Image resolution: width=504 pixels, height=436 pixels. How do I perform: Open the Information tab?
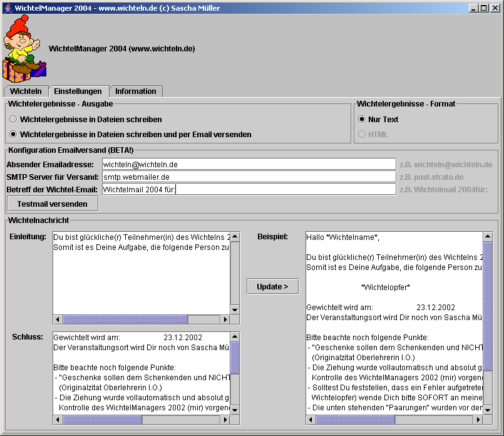tap(136, 91)
